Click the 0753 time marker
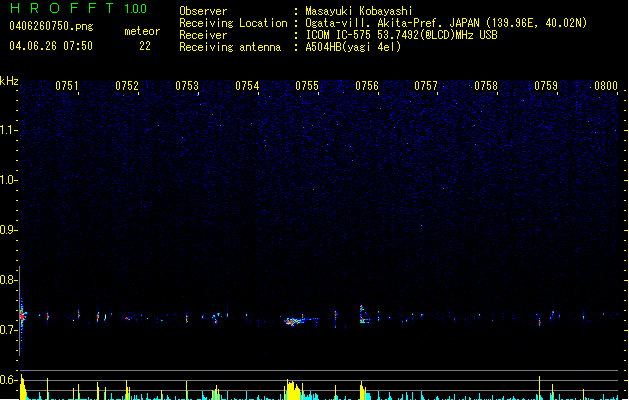This screenshot has height=400, width=629. (x=187, y=86)
